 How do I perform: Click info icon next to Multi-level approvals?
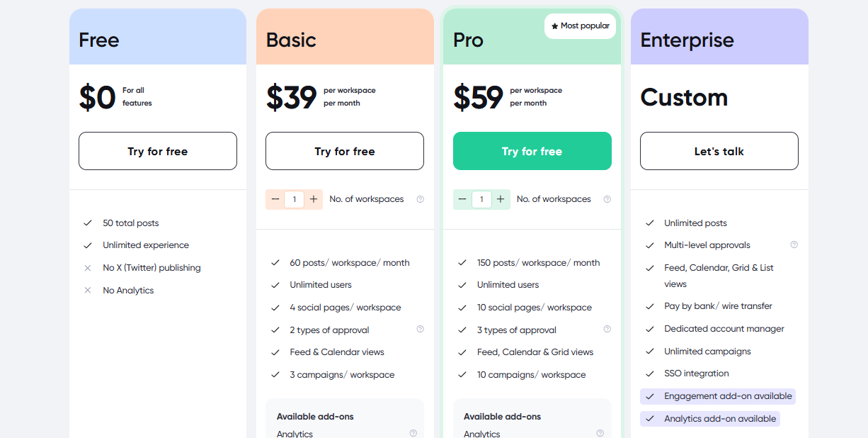click(794, 245)
